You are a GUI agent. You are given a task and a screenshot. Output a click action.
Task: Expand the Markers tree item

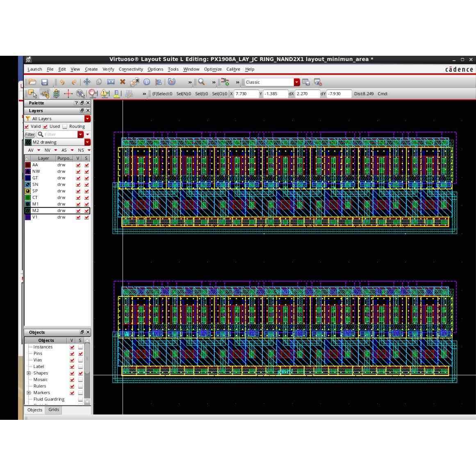29,393
